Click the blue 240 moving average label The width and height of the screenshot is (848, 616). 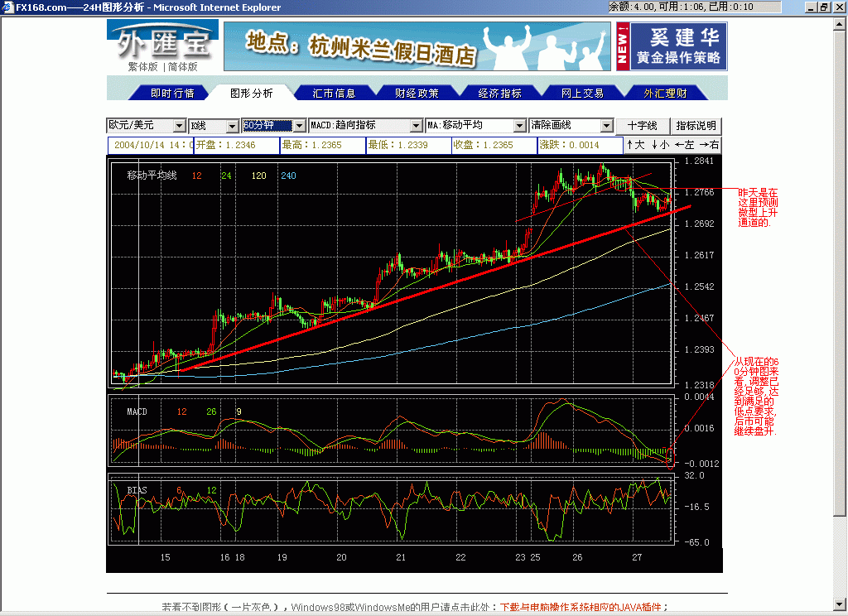[x=288, y=176]
